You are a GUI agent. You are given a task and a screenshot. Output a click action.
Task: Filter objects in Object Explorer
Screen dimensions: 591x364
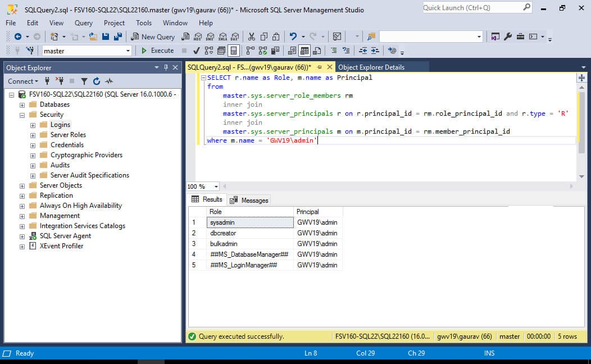(x=84, y=81)
